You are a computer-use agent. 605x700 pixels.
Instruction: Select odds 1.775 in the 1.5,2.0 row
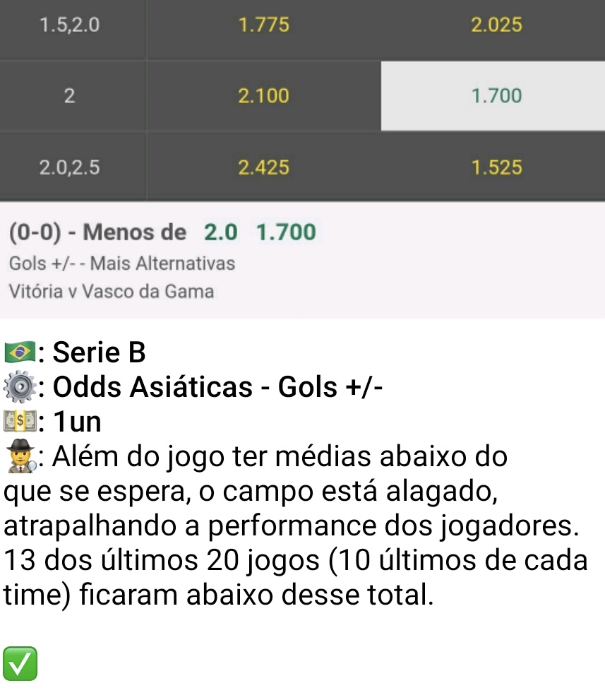click(264, 25)
